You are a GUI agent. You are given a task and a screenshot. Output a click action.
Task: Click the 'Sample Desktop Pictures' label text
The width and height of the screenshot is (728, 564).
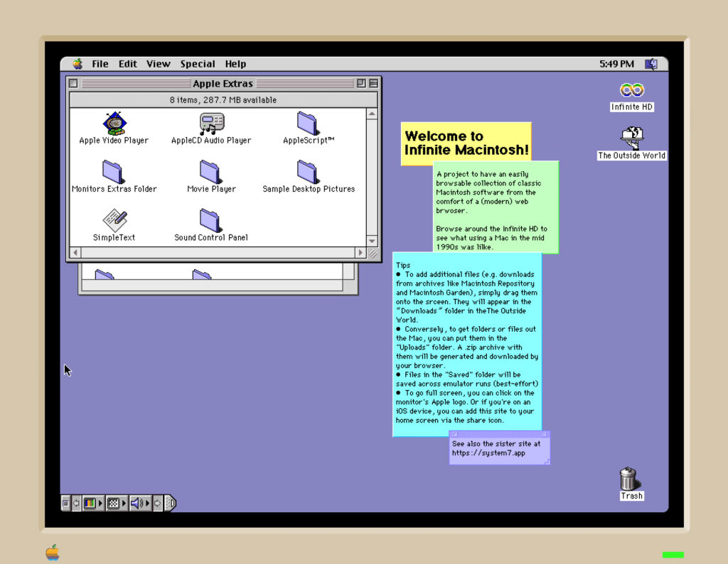[x=309, y=189]
